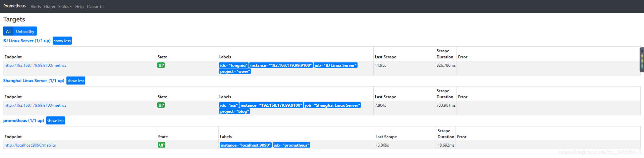Click the idc="sss" label badge

pos(229,105)
